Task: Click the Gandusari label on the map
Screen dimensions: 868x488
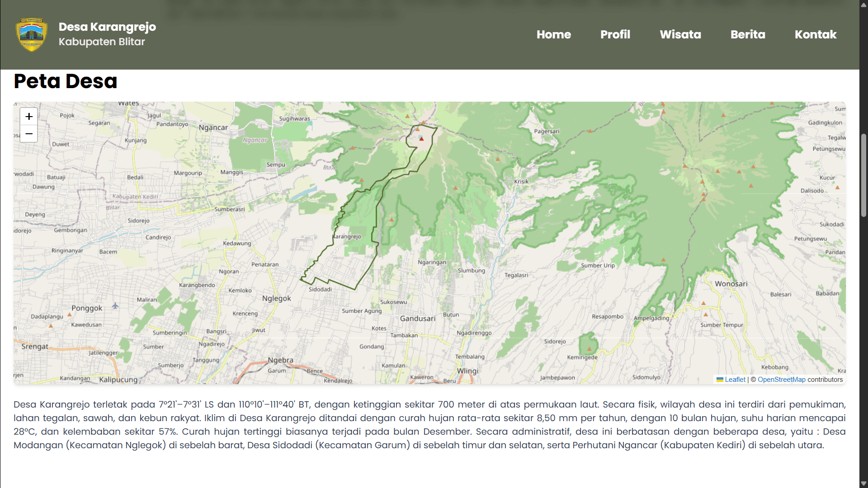Action: [418, 319]
